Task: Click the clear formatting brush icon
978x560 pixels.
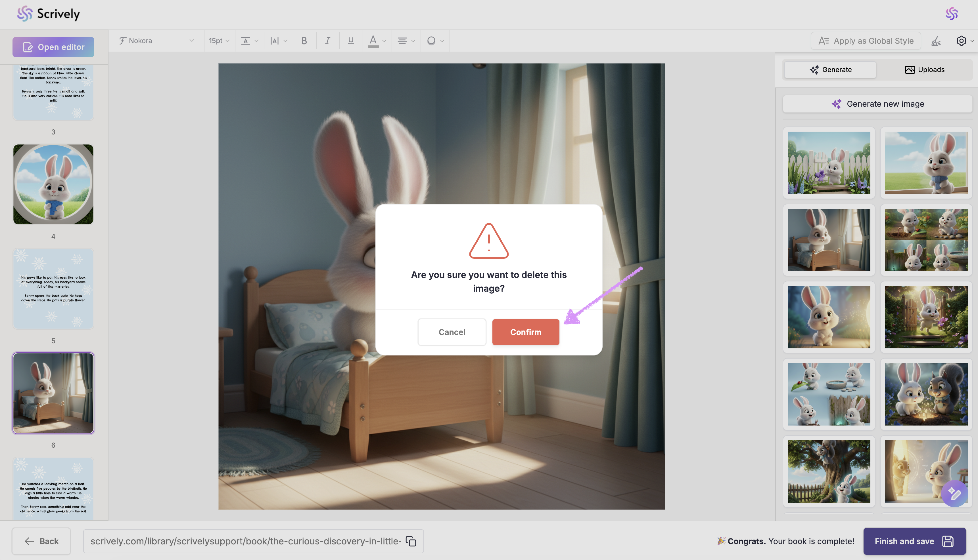Action: tap(936, 41)
